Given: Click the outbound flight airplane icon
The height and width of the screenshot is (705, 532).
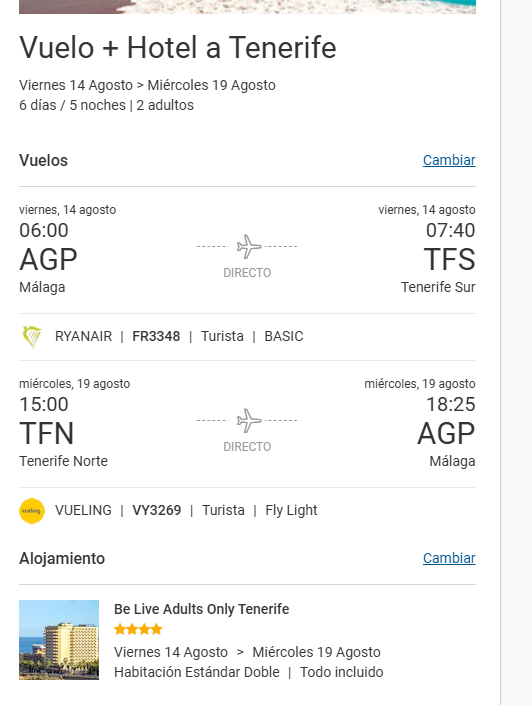Looking at the screenshot, I should pyautogui.click(x=249, y=246).
